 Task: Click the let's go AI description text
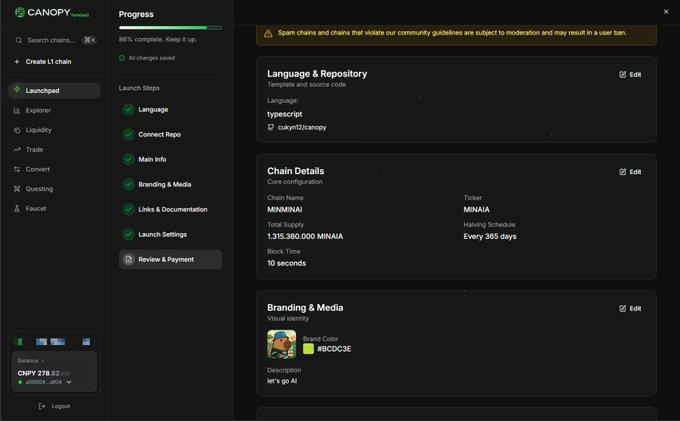[x=282, y=381]
